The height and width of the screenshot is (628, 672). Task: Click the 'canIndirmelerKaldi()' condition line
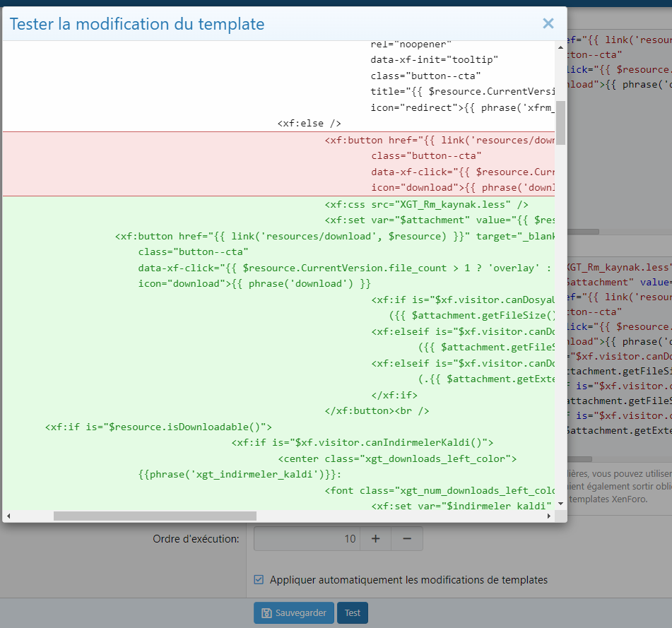point(362,442)
